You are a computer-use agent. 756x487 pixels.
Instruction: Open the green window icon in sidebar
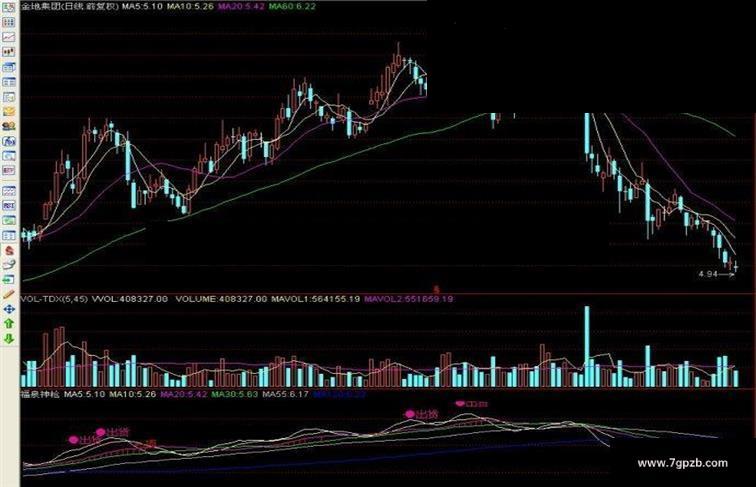click(x=9, y=221)
